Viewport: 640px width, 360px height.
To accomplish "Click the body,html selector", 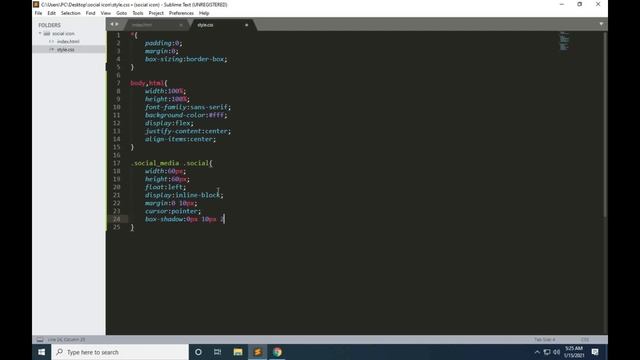I will point(149,83).
